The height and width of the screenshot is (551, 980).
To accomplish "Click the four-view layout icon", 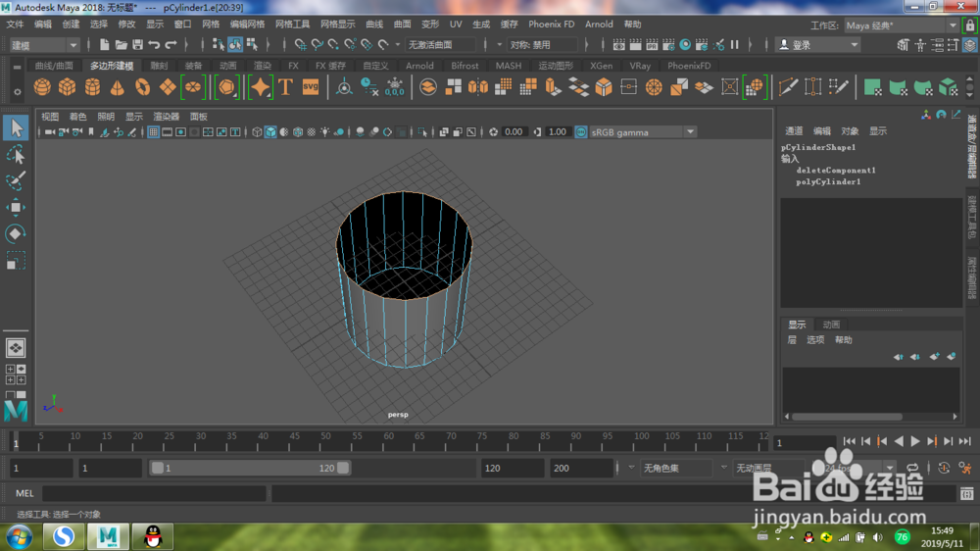I will tap(16, 374).
